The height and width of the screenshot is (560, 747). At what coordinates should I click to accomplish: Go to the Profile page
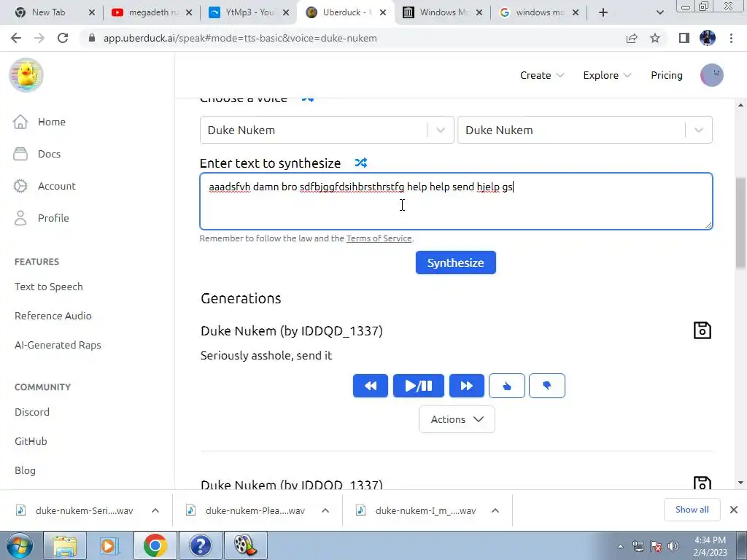41,218
